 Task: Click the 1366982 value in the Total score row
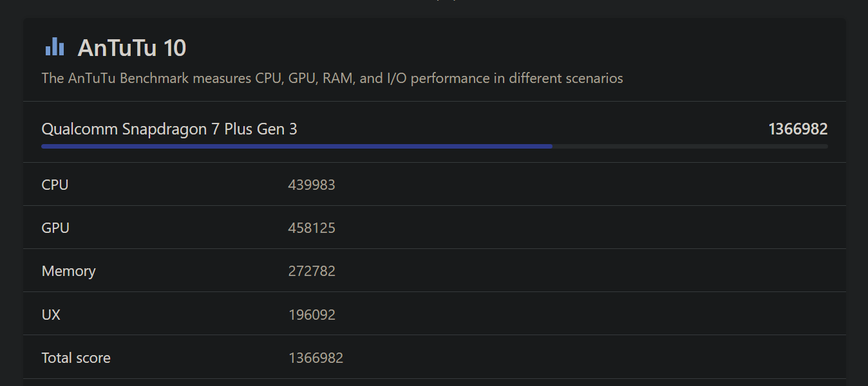[316, 358]
